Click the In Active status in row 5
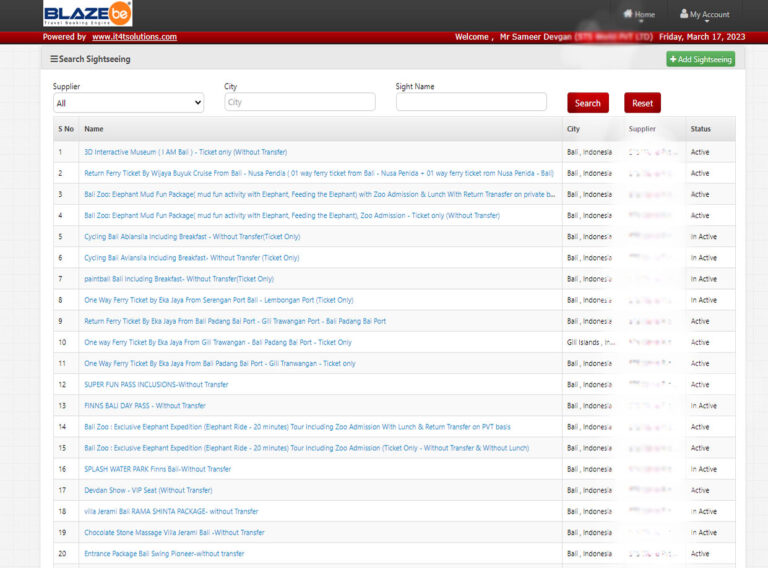Image resolution: width=768 pixels, height=568 pixels. pyautogui.click(x=704, y=237)
